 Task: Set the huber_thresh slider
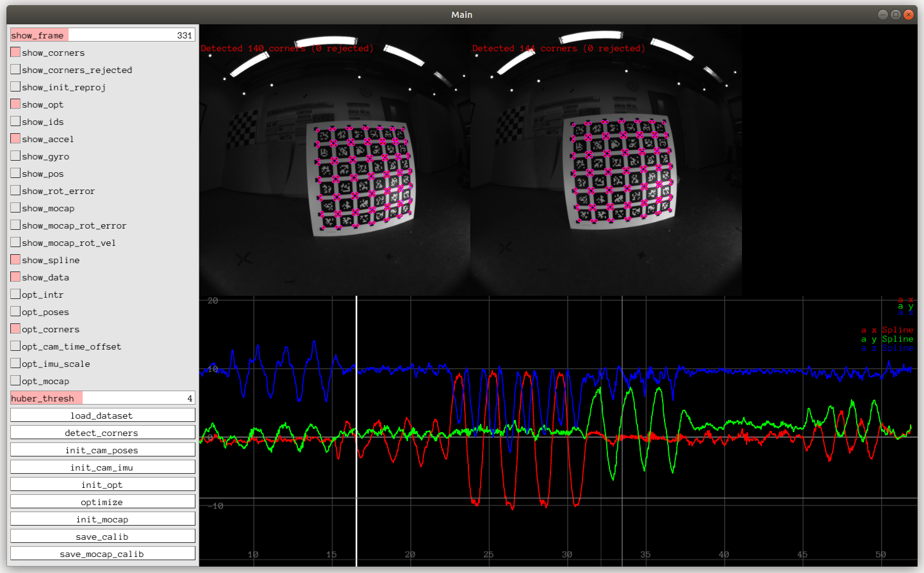pyautogui.click(x=103, y=398)
